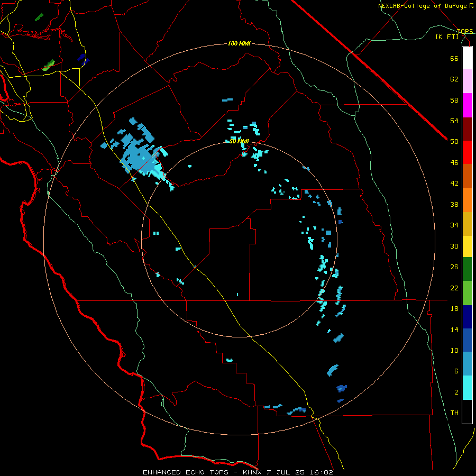Click the 54 legend value
Viewport: 476px width, 476px height.
point(454,121)
